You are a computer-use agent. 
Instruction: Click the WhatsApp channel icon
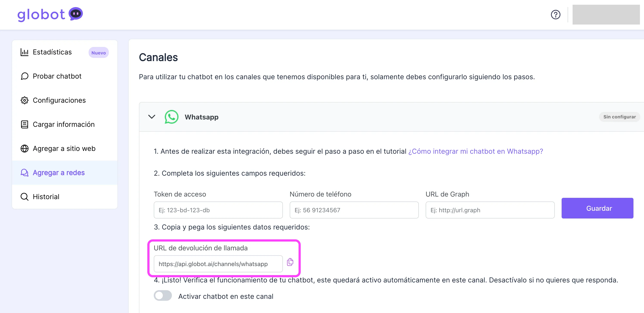click(x=171, y=117)
